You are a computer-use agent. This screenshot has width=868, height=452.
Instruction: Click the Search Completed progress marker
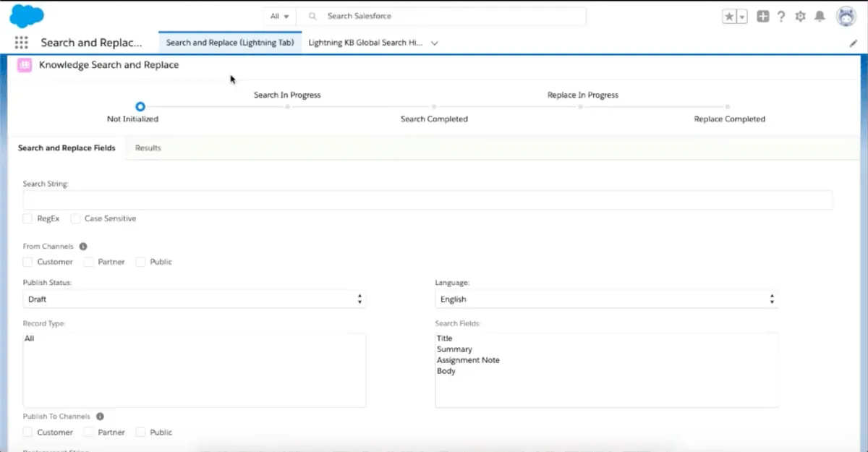coord(434,106)
